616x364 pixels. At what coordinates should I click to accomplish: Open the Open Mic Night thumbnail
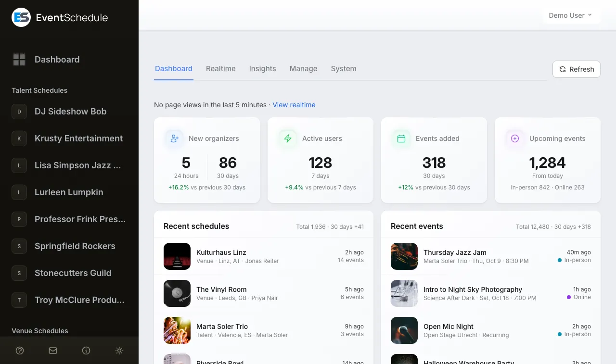(404, 330)
